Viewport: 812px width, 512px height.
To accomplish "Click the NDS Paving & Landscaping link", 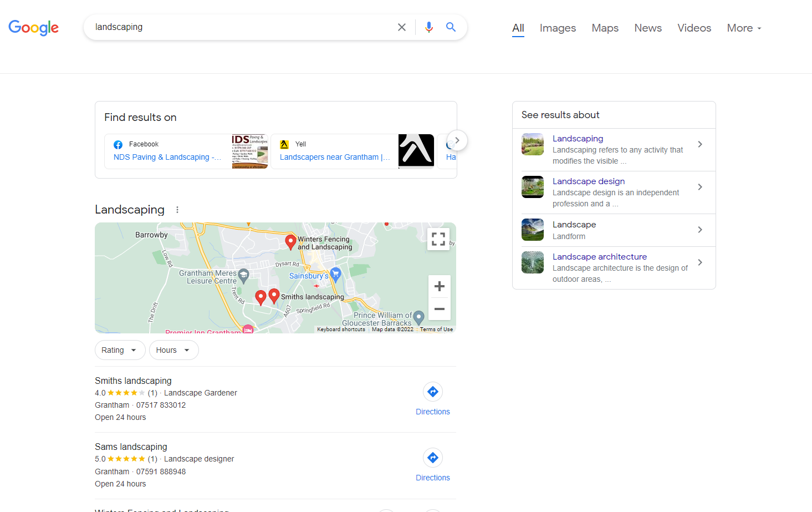I will click(166, 157).
